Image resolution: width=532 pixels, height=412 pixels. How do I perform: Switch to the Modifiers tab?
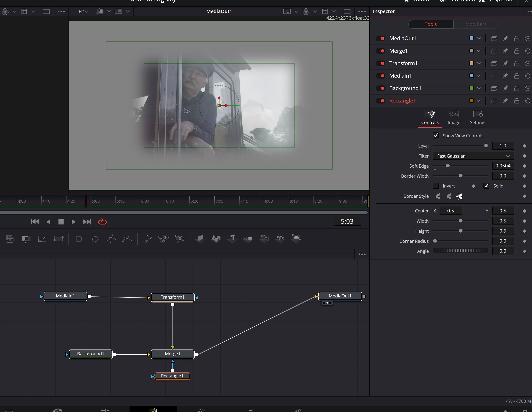pyautogui.click(x=476, y=24)
